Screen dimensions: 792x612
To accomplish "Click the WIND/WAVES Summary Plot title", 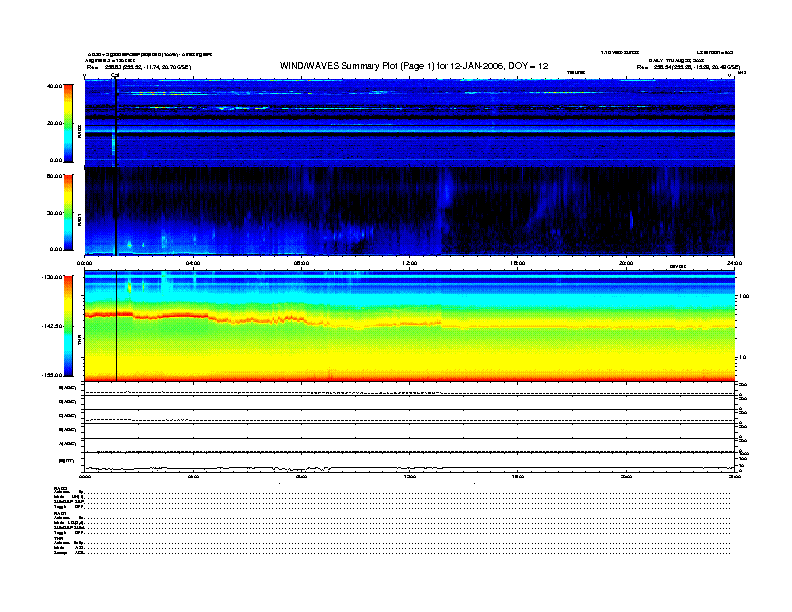I will [x=414, y=66].
